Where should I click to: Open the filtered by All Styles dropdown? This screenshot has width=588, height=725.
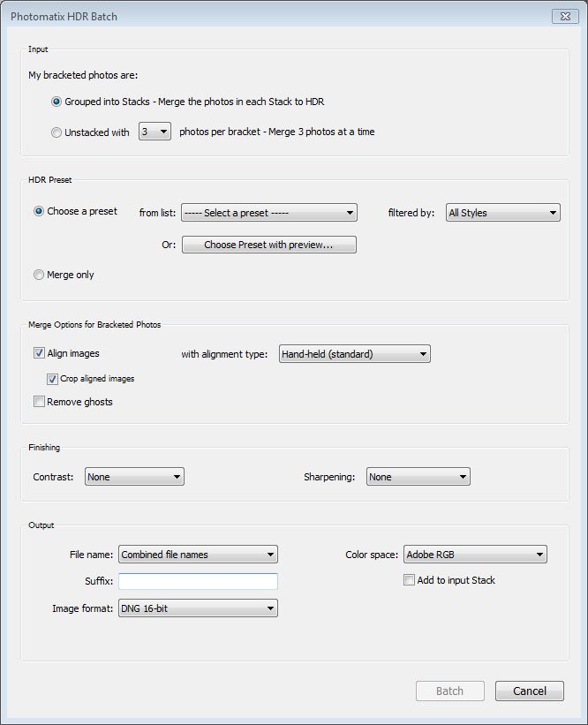(x=503, y=213)
